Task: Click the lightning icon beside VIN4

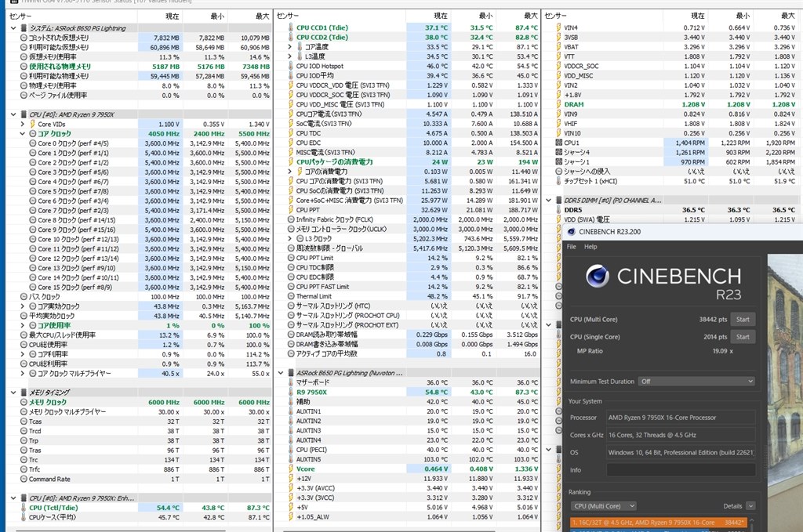Action: [558, 27]
